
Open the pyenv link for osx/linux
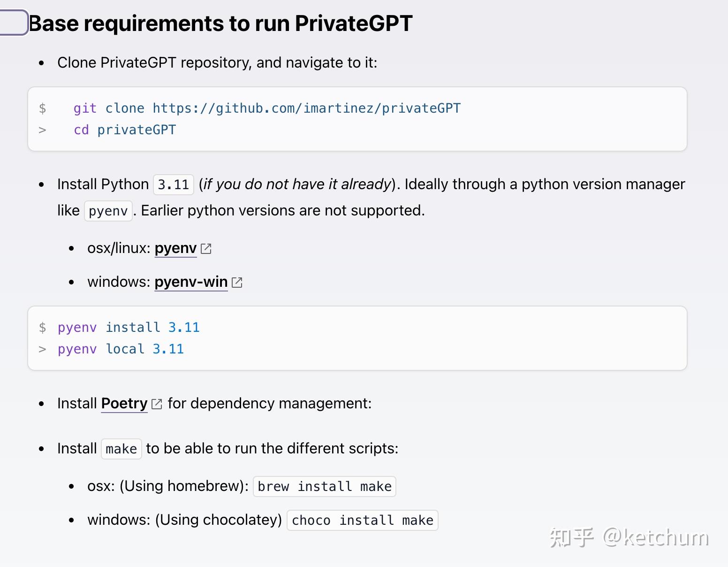tap(175, 248)
